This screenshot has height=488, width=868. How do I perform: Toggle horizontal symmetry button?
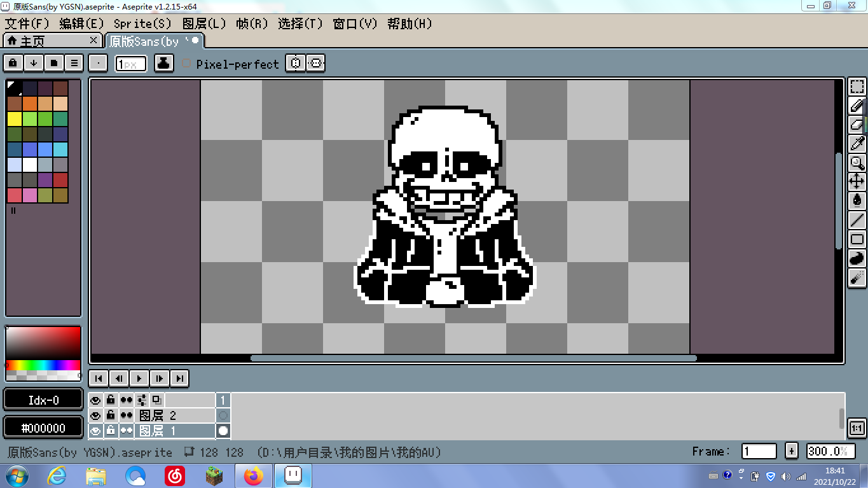tap(296, 63)
